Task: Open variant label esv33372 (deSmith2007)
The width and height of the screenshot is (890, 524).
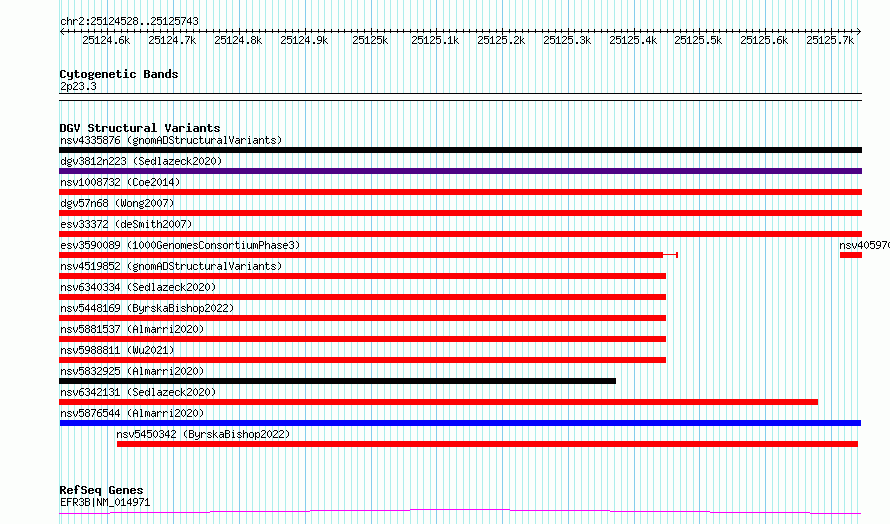Action: [126, 224]
